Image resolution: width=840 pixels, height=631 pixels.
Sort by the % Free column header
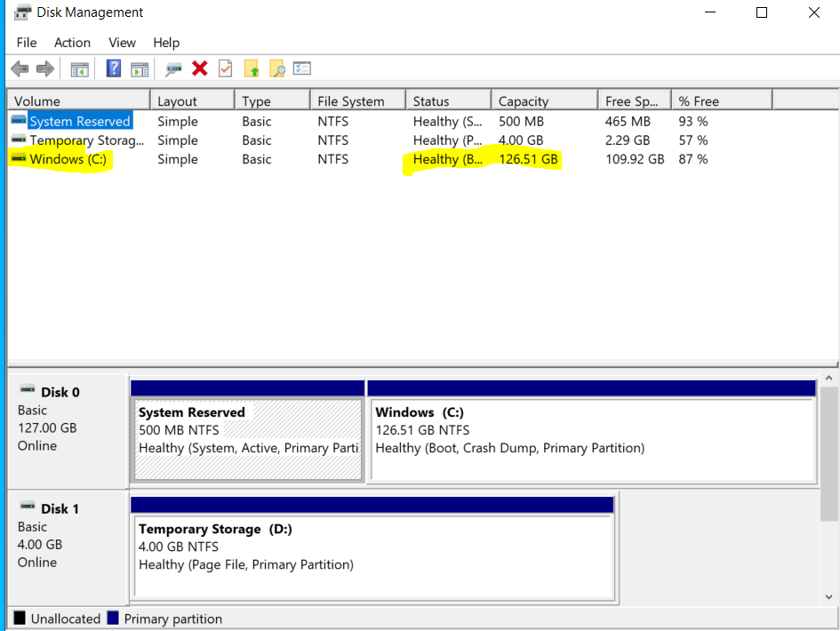[x=722, y=100]
